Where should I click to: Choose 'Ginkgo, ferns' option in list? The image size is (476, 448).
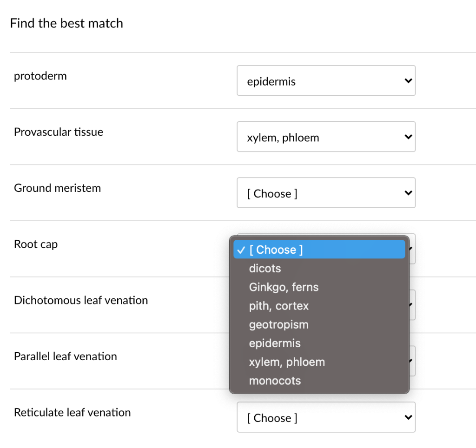click(284, 287)
